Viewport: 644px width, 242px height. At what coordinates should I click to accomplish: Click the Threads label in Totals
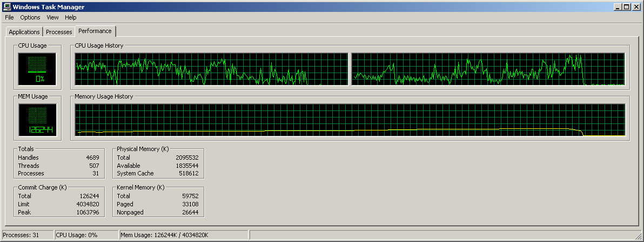click(29, 166)
